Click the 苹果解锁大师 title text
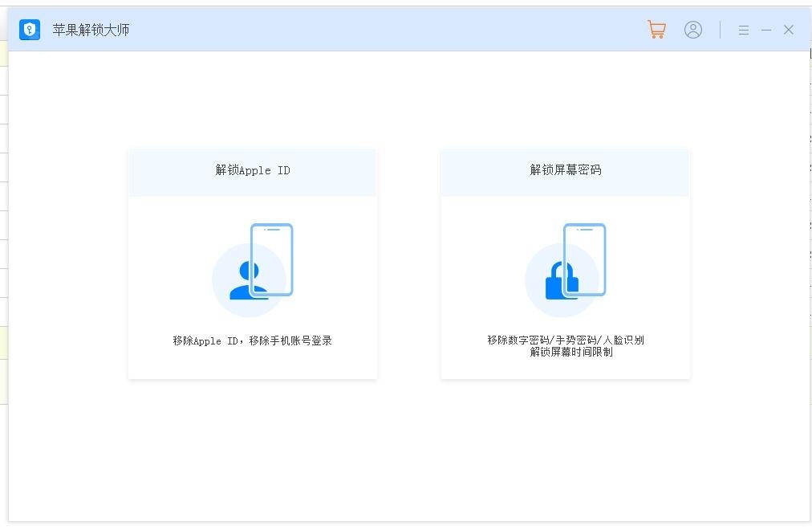The width and height of the screenshot is (812, 530). [91, 30]
